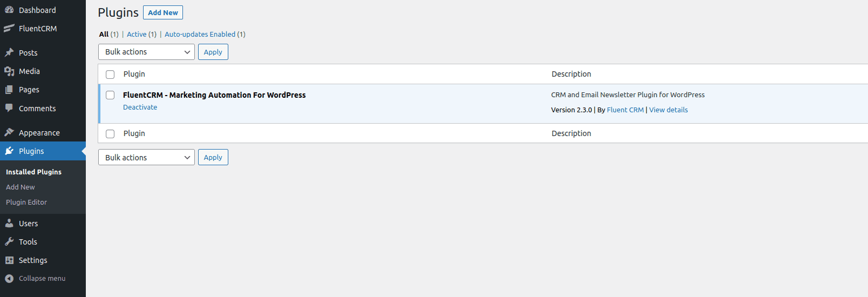The height and width of the screenshot is (297, 868).
Task: Click the Collapse menu arrow icon
Action: pos(9,279)
